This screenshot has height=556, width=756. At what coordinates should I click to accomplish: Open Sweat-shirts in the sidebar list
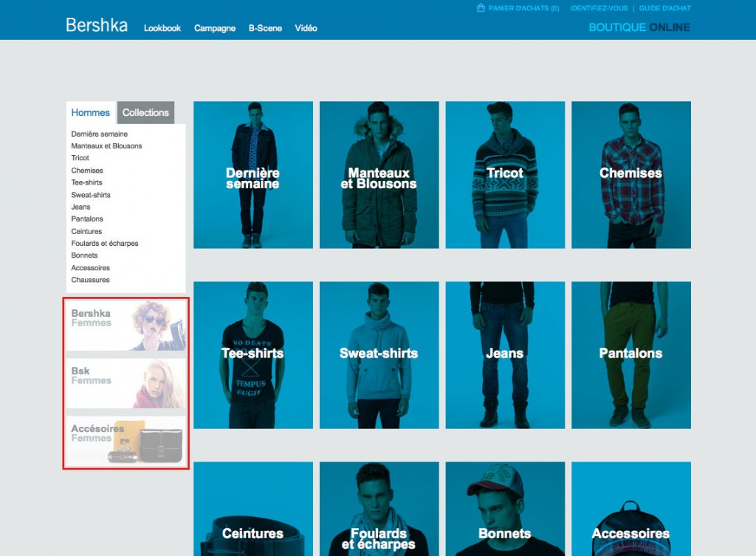coord(91,195)
